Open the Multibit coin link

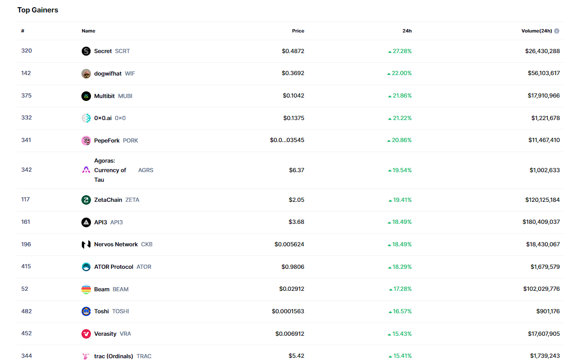click(104, 96)
